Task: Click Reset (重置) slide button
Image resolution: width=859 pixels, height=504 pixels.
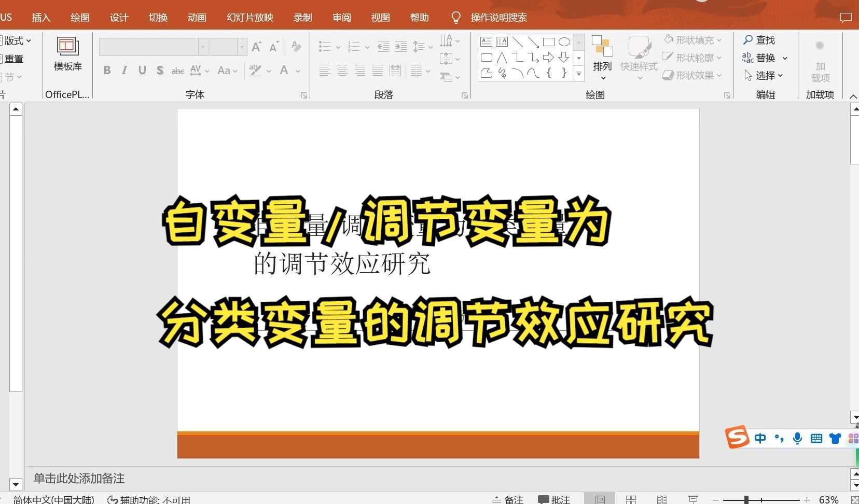Action: pyautogui.click(x=12, y=59)
